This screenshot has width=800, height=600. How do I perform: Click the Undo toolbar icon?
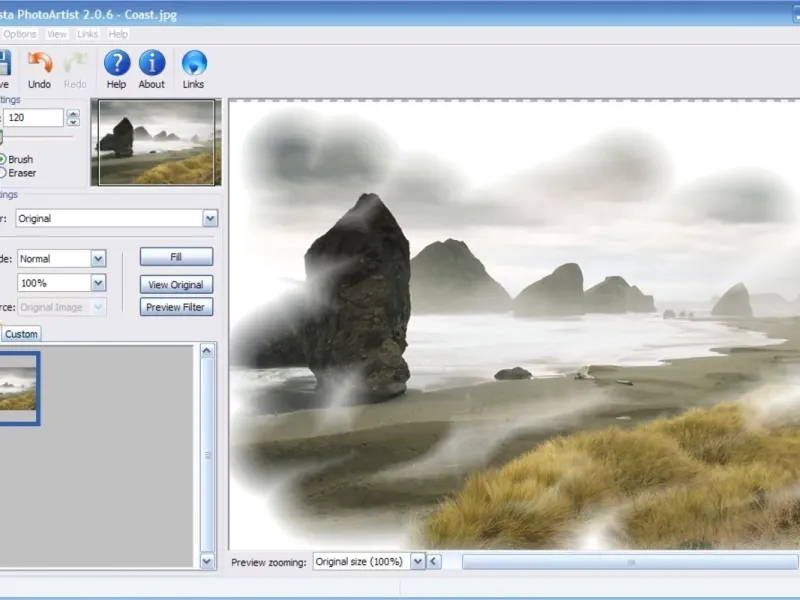click(x=40, y=63)
